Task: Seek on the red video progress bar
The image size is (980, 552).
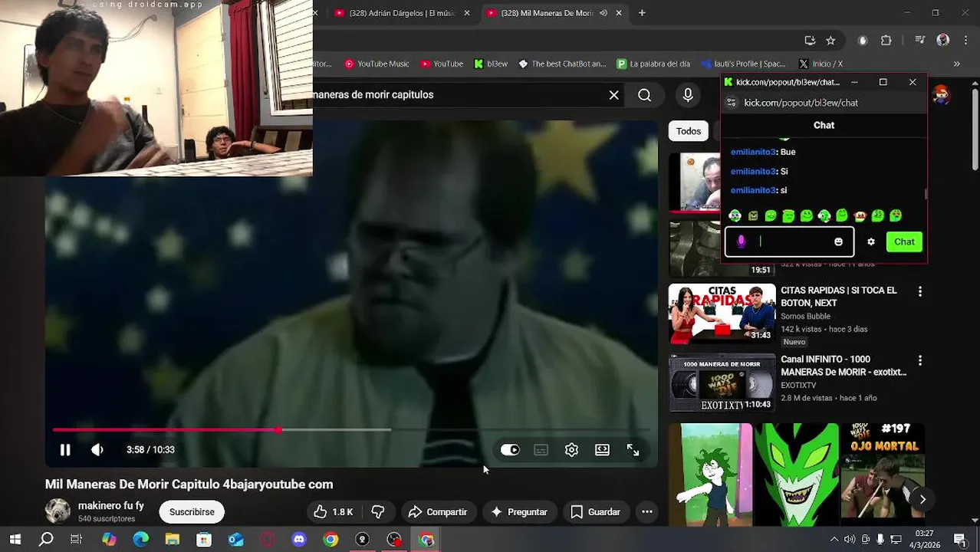Action: coord(352,430)
